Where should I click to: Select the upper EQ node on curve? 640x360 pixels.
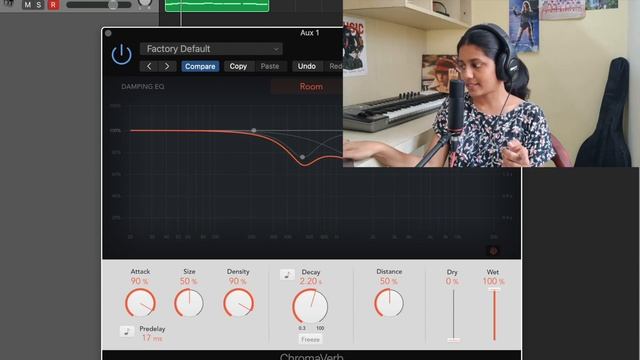(254, 130)
